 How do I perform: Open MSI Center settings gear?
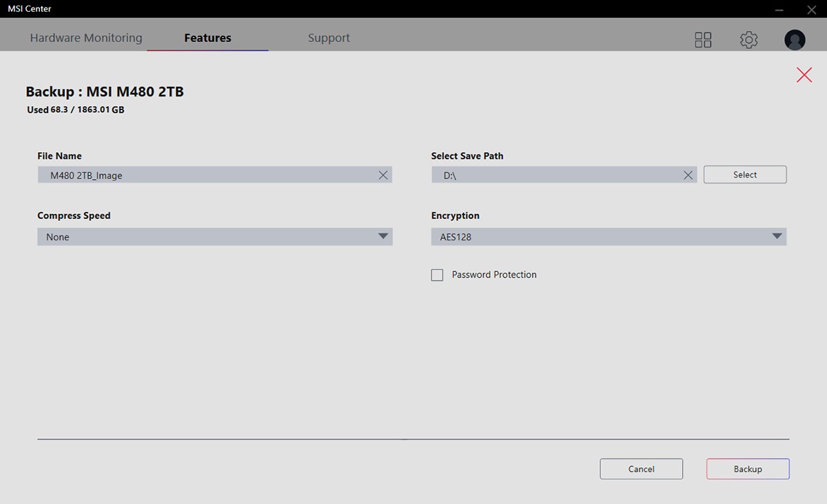pyautogui.click(x=748, y=40)
